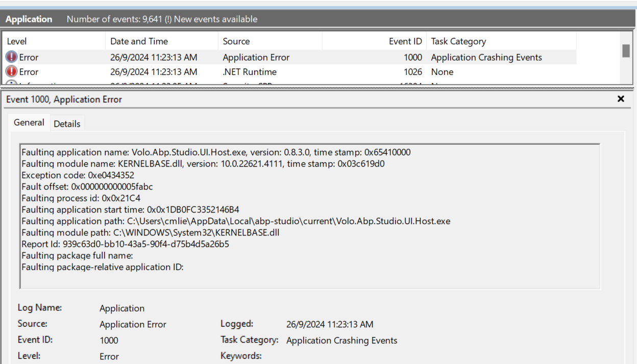This screenshot has height=364, width=637.
Task: Click the Task Category column header
Action: 458,41
